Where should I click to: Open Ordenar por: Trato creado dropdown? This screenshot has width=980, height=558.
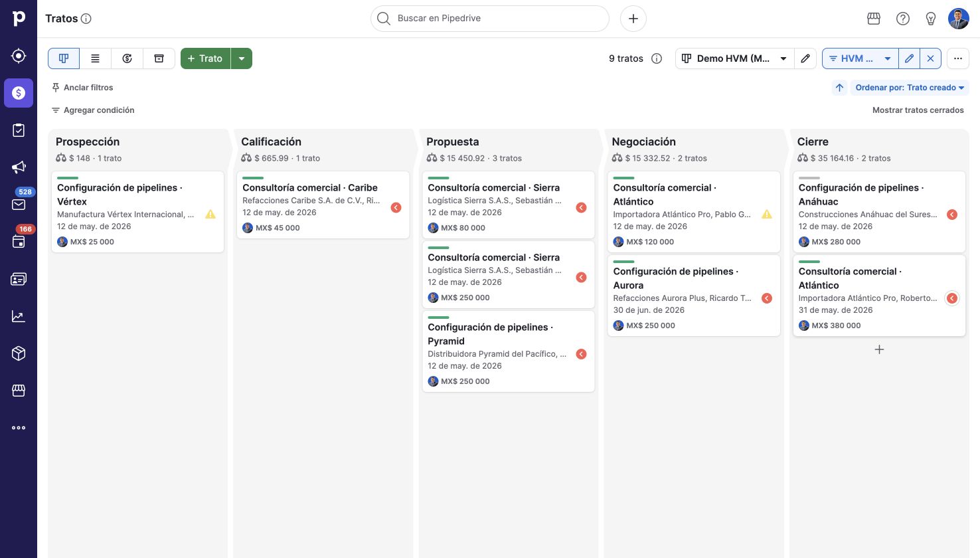click(910, 88)
